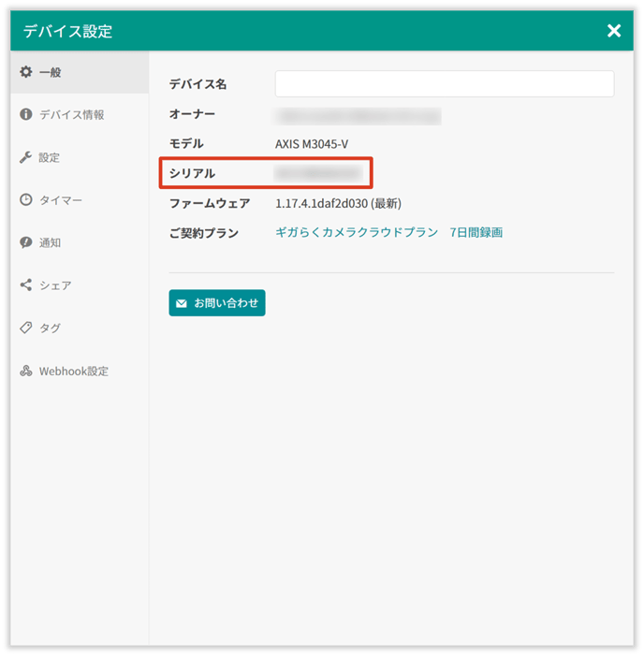This screenshot has width=644, height=656.
Task: Open the ギガらくカメラクラウドプラン link
Action: (x=356, y=232)
